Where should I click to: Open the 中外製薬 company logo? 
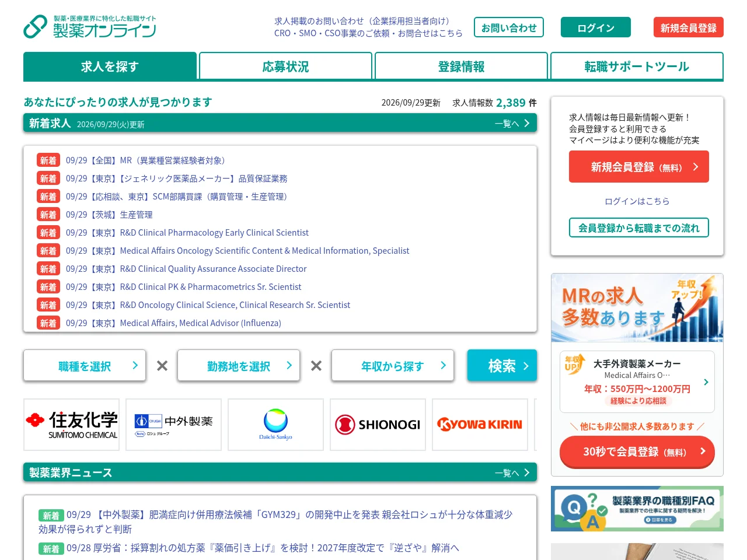pyautogui.click(x=173, y=425)
